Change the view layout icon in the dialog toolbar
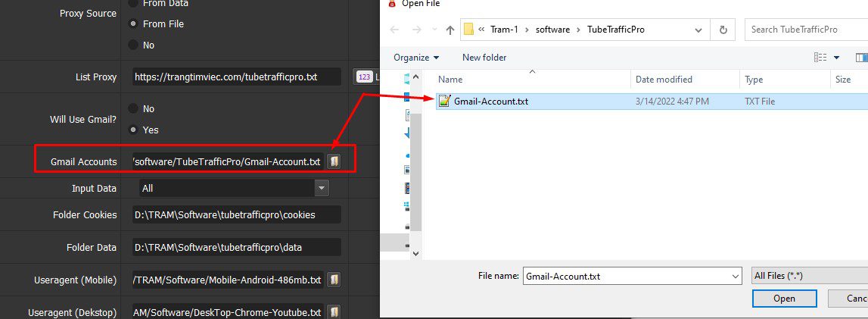This screenshot has height=319, width=868. point(820,57)
